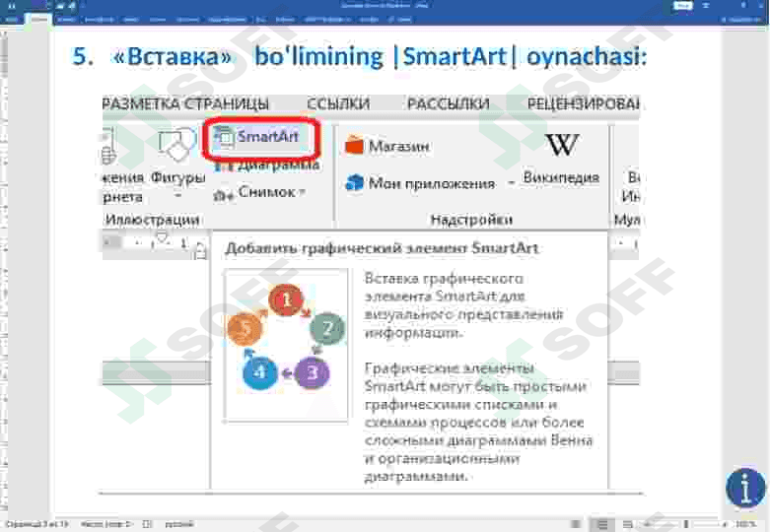Click the русский language indicator
Viewport: 770px width, 532px height.
click(x=178, y=524)
